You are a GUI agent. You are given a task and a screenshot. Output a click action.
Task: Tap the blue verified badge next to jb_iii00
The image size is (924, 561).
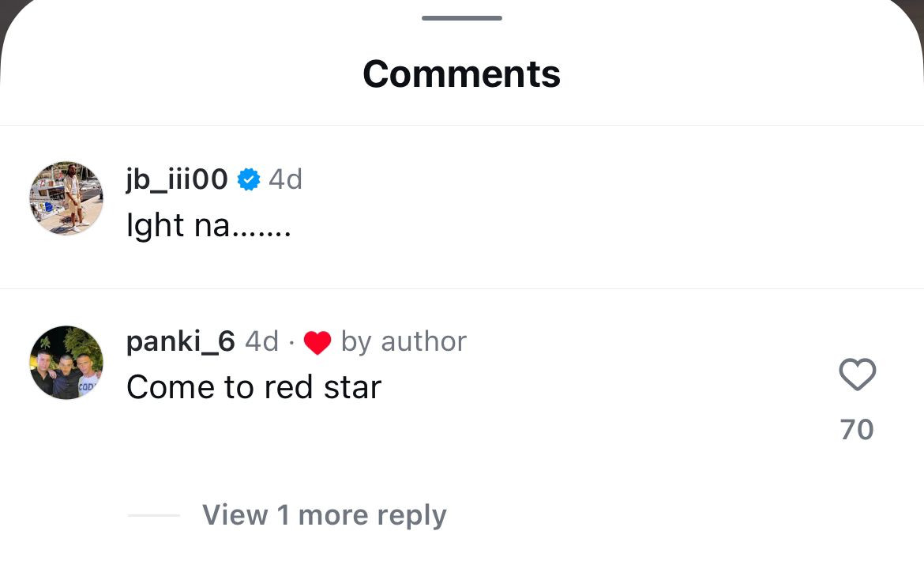point(249,180)
